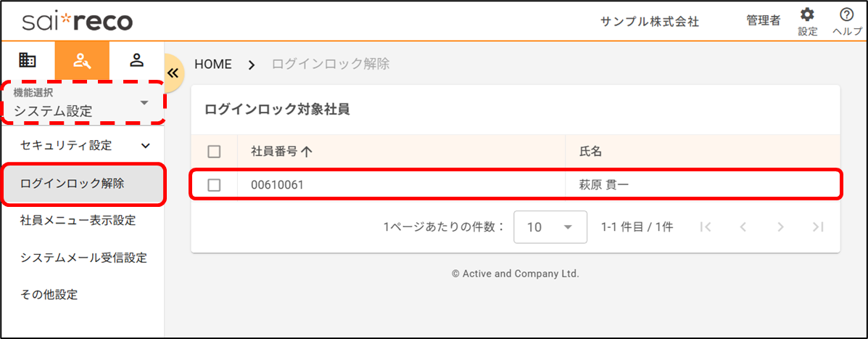
Task: Open 社員メニュー表示設定 menu item
Action: (78, 220)
